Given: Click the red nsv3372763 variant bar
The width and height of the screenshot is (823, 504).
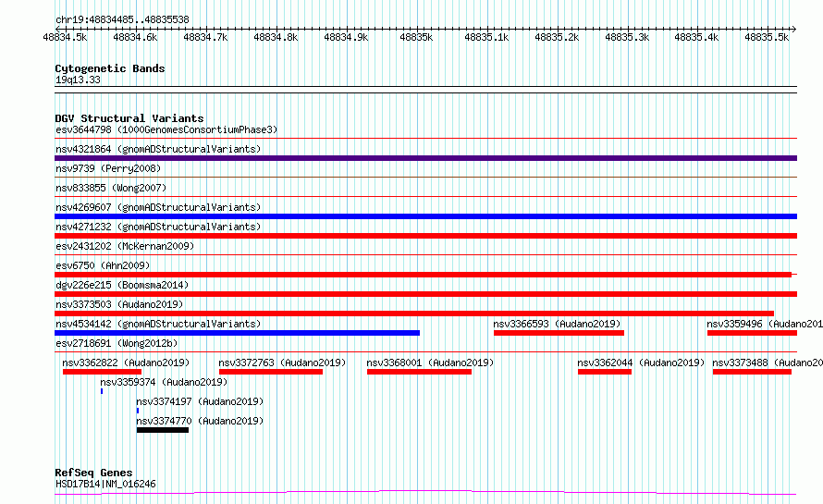Looking at the screenshot, I should tap(271, 372).
